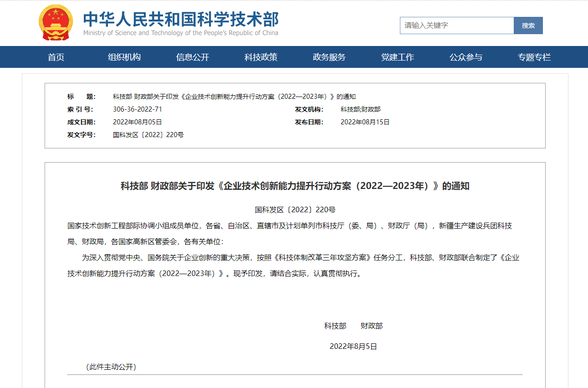
Task: Open the 组织机构 navigation menu
Action: coord(124,57)
